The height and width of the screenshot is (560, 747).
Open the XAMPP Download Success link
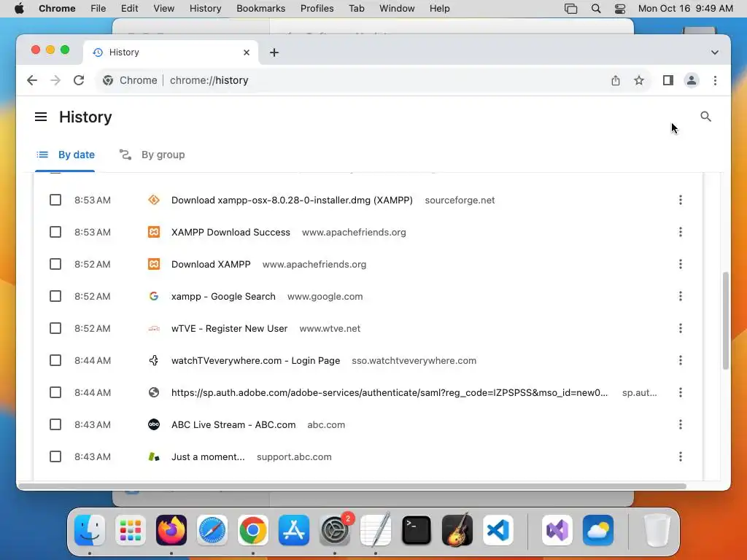pyautogui.click(x=231, y=232)
